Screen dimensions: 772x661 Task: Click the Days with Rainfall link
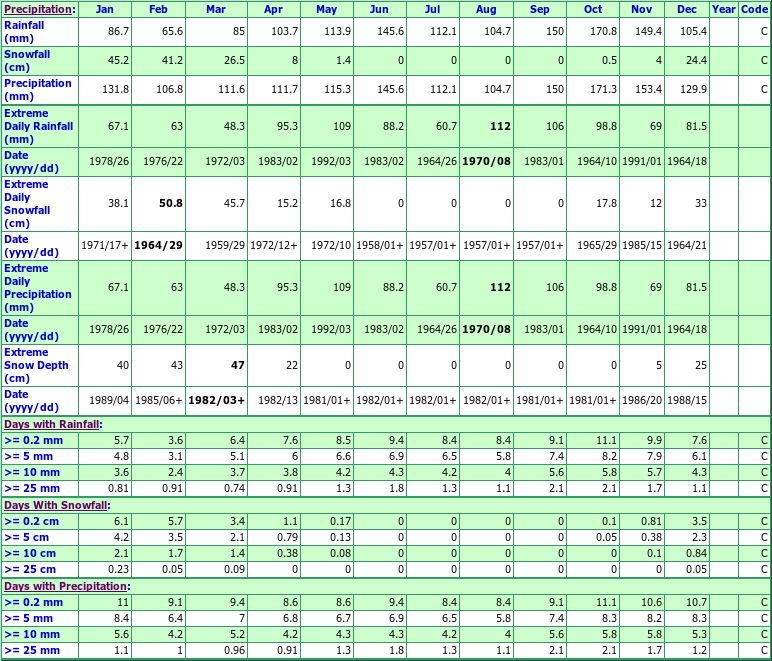(x=52, y=424)
